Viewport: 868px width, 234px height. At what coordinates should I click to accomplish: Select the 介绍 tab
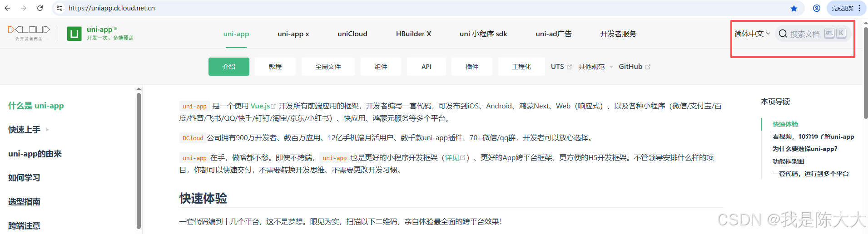click(x=229, y=67)
